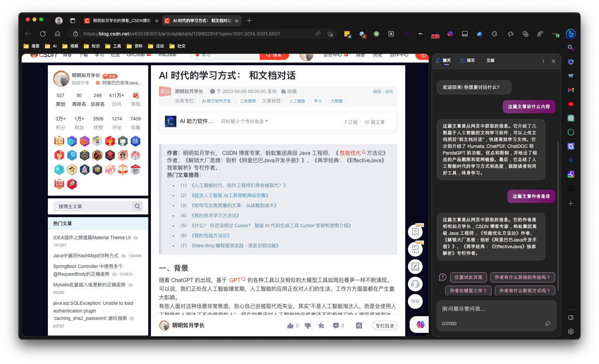Click the 举报 report floating button
599x364 pixels.
pos(415,301)
